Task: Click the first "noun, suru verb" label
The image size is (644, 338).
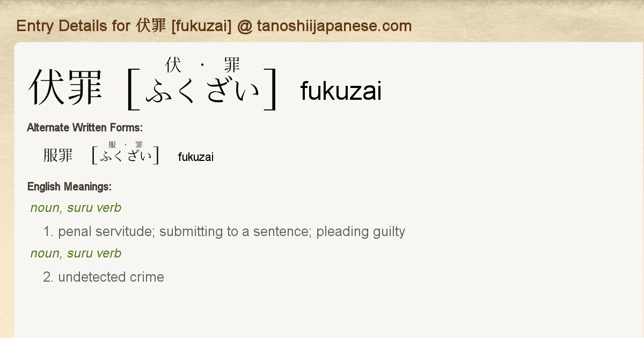Action: 76,208
